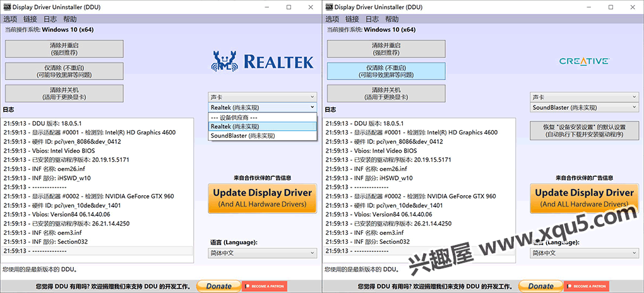Open 帮助 menu in left window

pyautogui.click(x=70, y=19)
